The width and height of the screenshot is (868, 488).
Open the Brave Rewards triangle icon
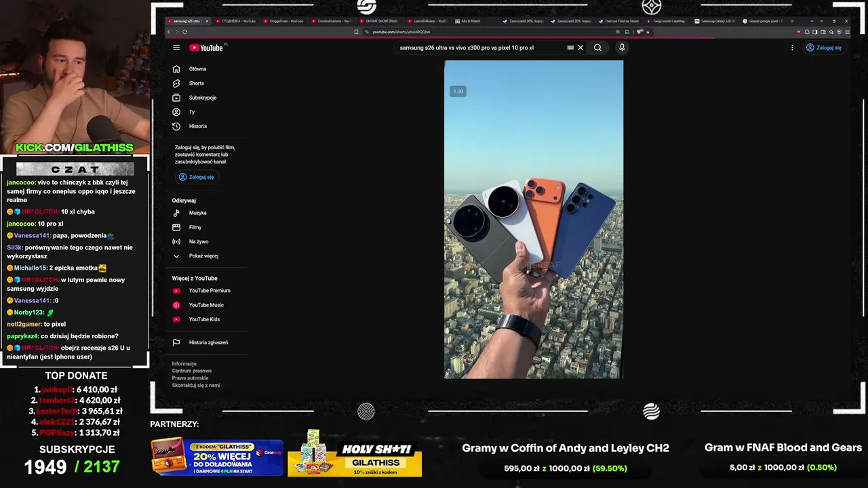coord(648,32)
